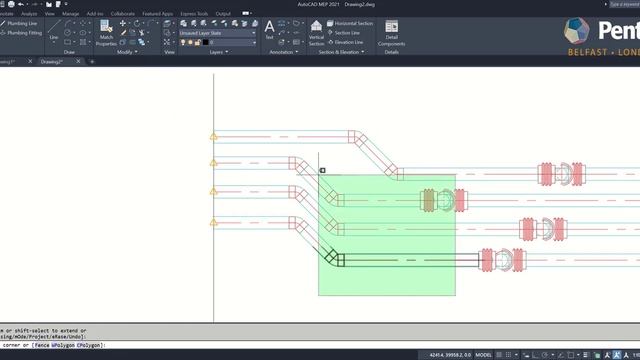Toggle ortho mode in status bar
The height and width of the screenshot is (360, 640).
[x=535, y=355]
